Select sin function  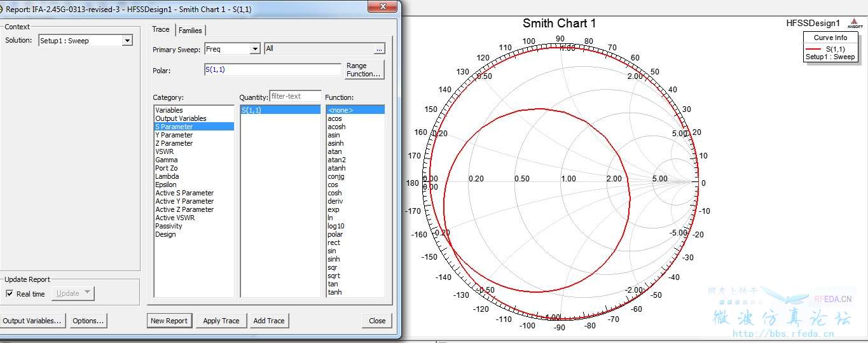coord(355,251)
